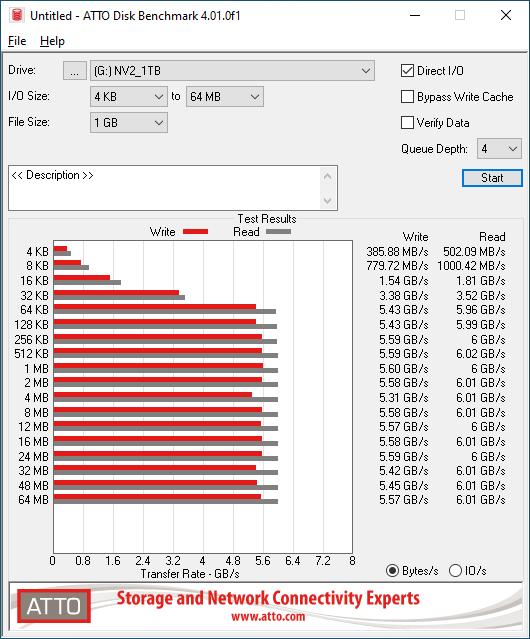
Task: Click the Transfer Rate - GB/s axis label
Action: (x=190, y=574)
